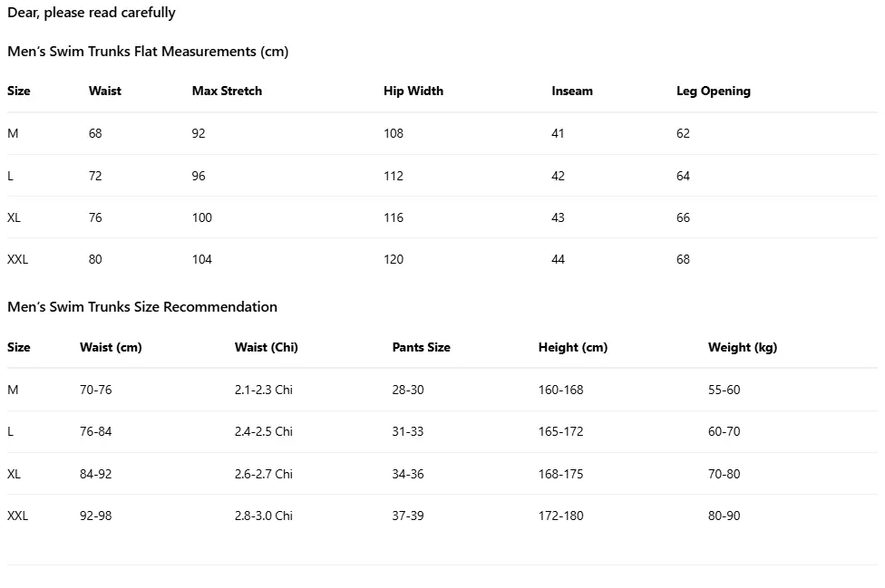Click the 'Waist (Chi)' column header
The image size is (885, 588).
267,347
